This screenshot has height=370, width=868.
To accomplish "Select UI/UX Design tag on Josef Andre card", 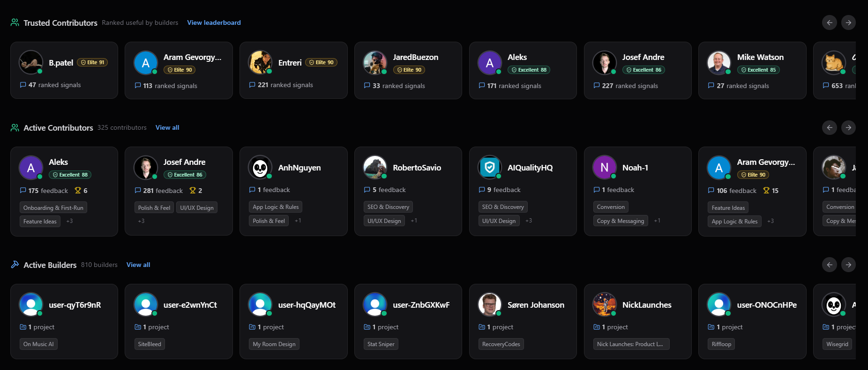I will click(x=197, y=207).
